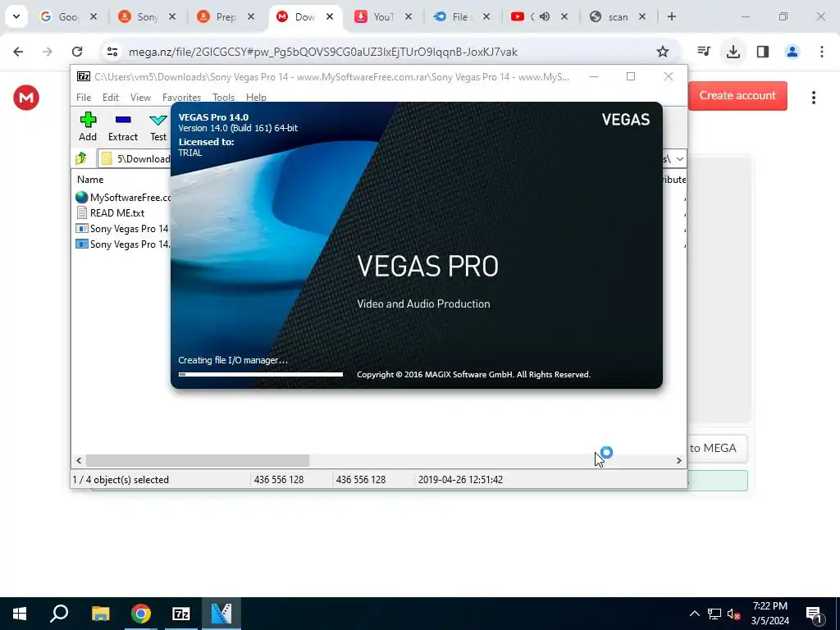
Task: Click the Chrome taskbar icon
Action: [141, 614]
